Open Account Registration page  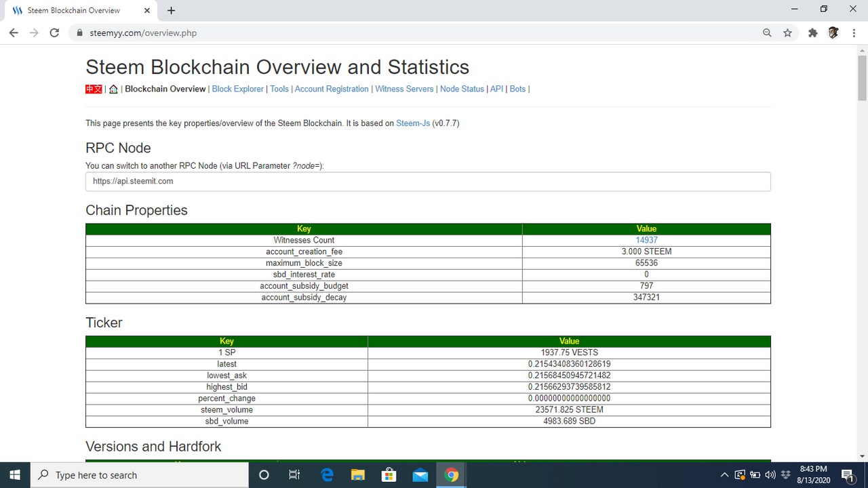pyautogui.click(x=332, y=89)
